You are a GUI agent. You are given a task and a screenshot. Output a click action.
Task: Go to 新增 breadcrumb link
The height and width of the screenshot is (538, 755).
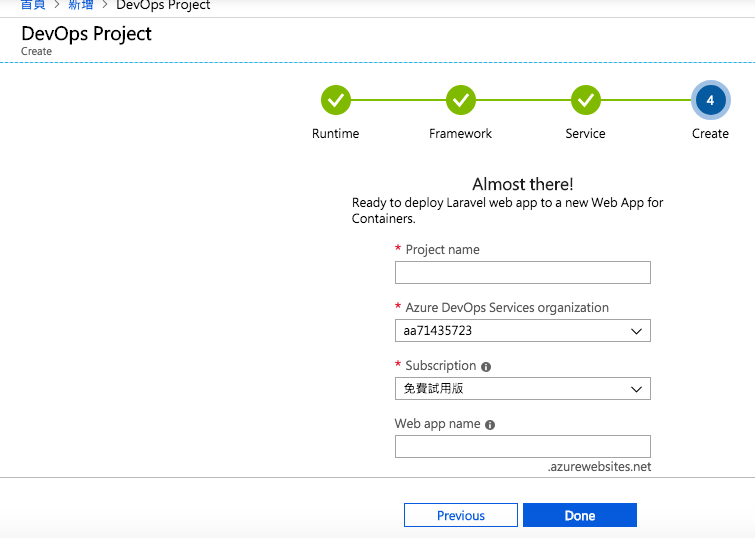click(x=80, y=5)
